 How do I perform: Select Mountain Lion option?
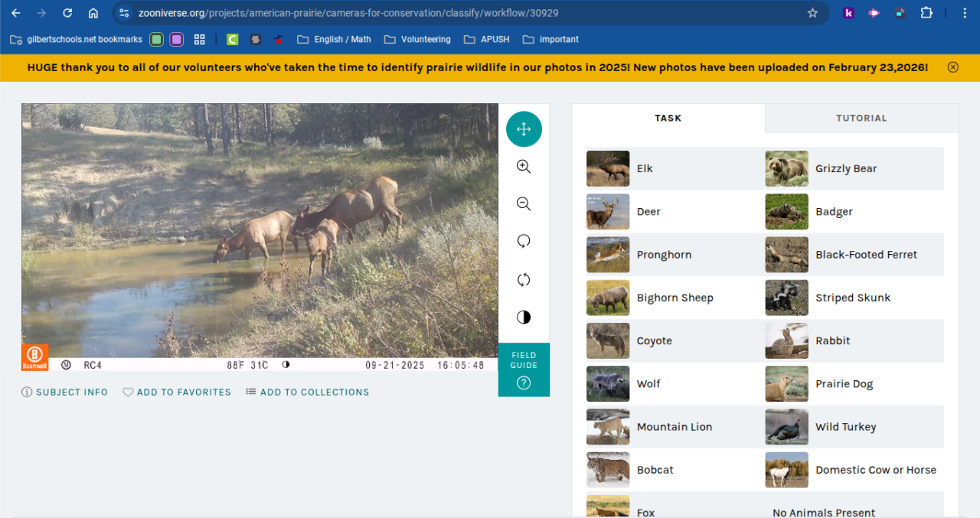point(675,427)
